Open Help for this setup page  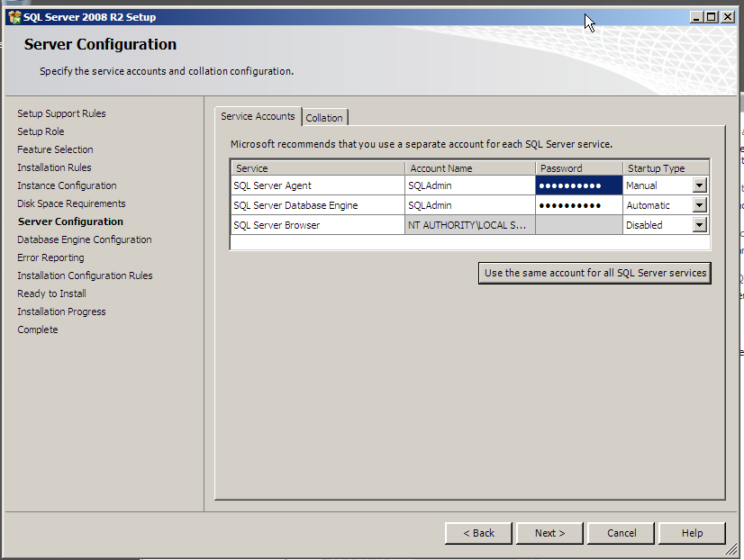click(692, 533)
